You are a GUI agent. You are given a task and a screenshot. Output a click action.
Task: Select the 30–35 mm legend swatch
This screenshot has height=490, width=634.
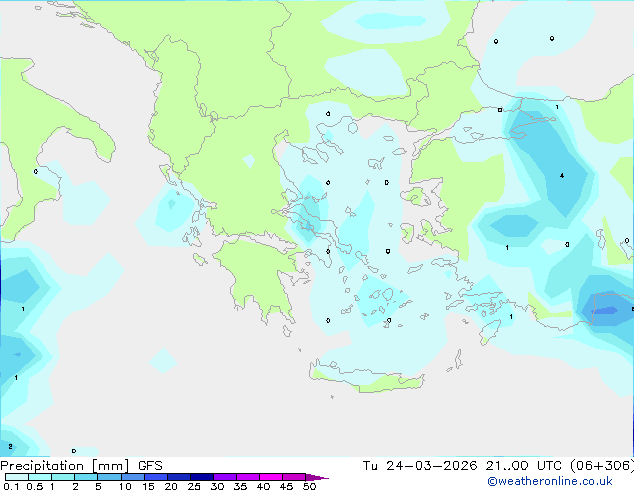(224, 477)
